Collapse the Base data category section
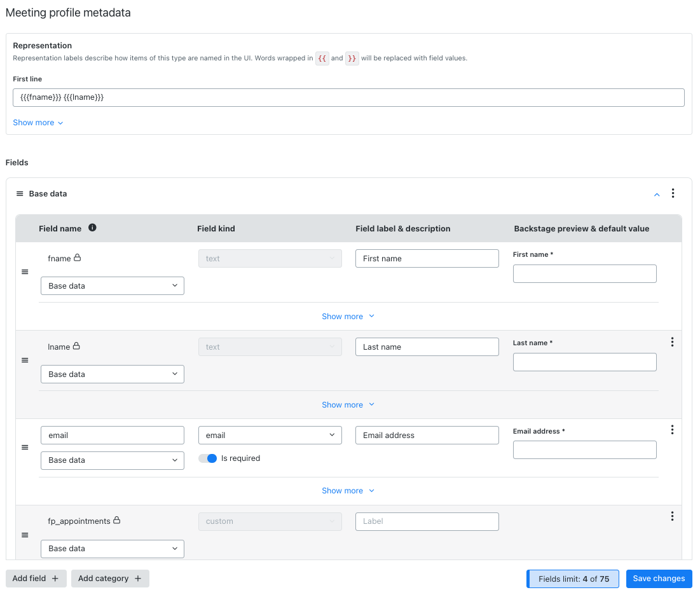This screenshot has height=597, width=700. 657,195
